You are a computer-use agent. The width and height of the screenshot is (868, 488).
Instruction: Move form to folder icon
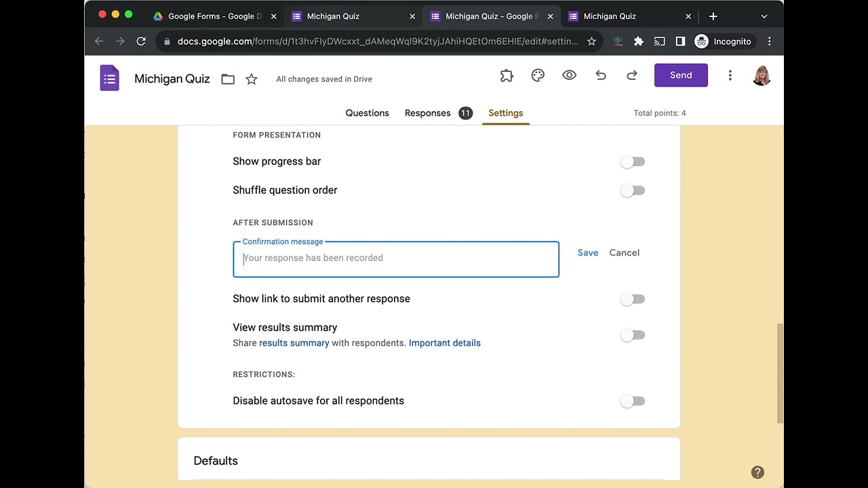click(x=228, y=79)
